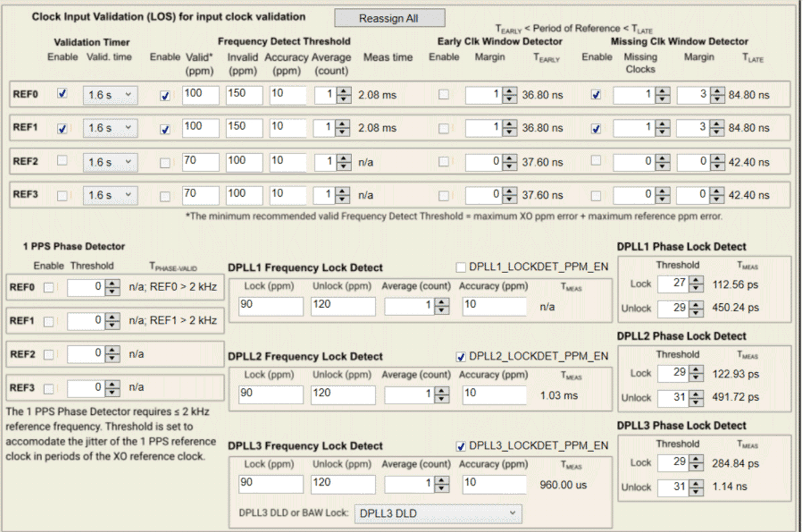Viewport: 803px width, 532px height.
Task: Click the DPLL2 Lock ppm input field
Action: click(270, 395)
